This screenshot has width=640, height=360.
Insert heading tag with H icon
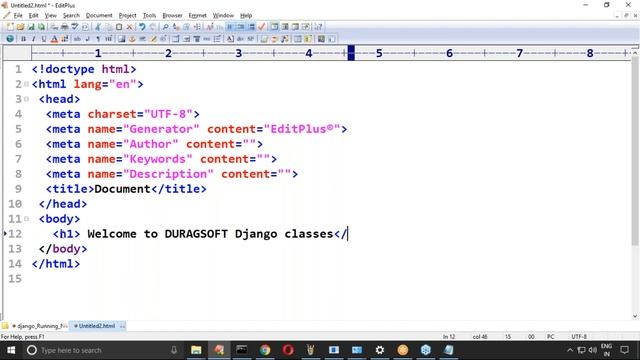pos(109,39)
